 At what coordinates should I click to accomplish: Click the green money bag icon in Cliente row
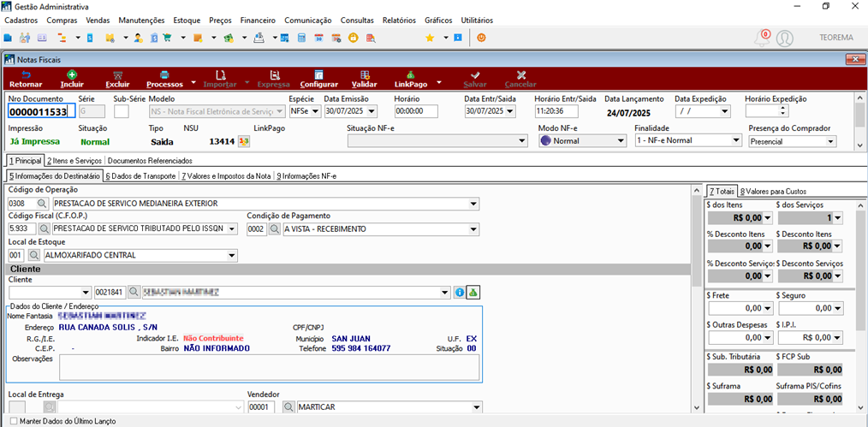click(x=473, y=292)
